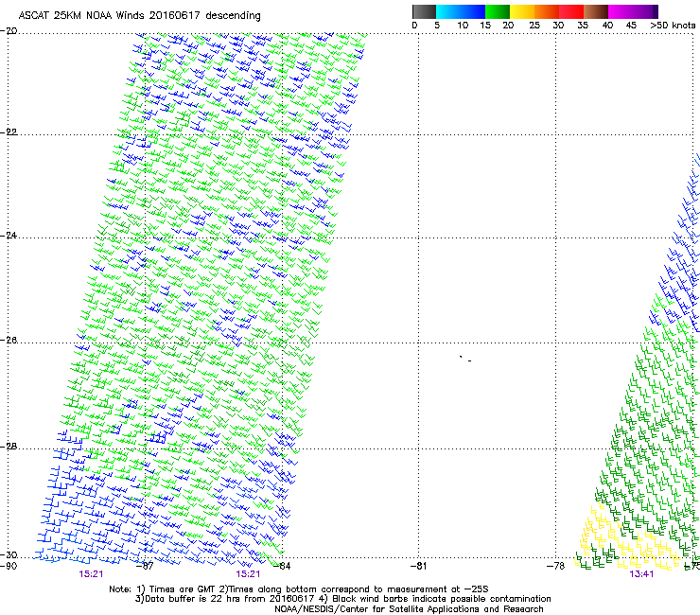Viewport: 700px width, 615px height.
Task: Click the note line starting 'Note: 1) Times are GMT'
Action: [299, 589]
